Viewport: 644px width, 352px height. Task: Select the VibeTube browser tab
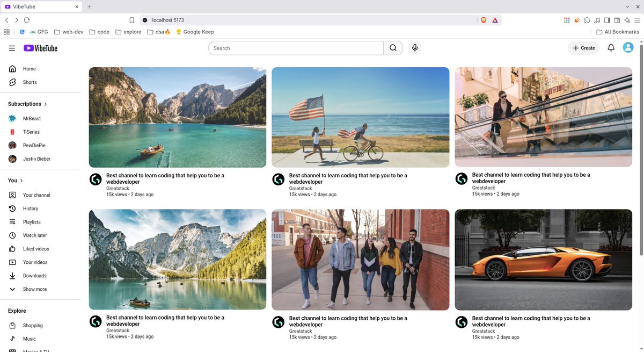point(41,6)
